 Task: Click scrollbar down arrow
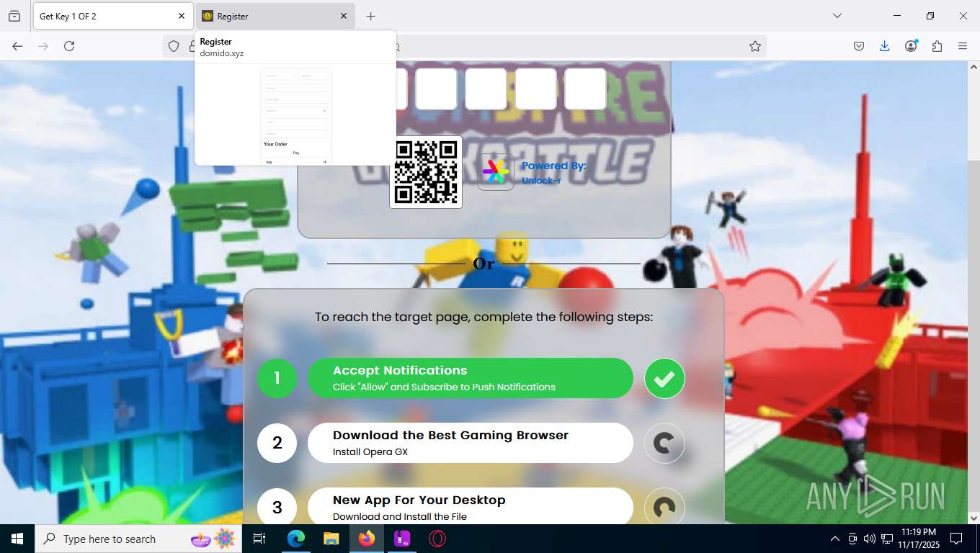click(974, 518)
